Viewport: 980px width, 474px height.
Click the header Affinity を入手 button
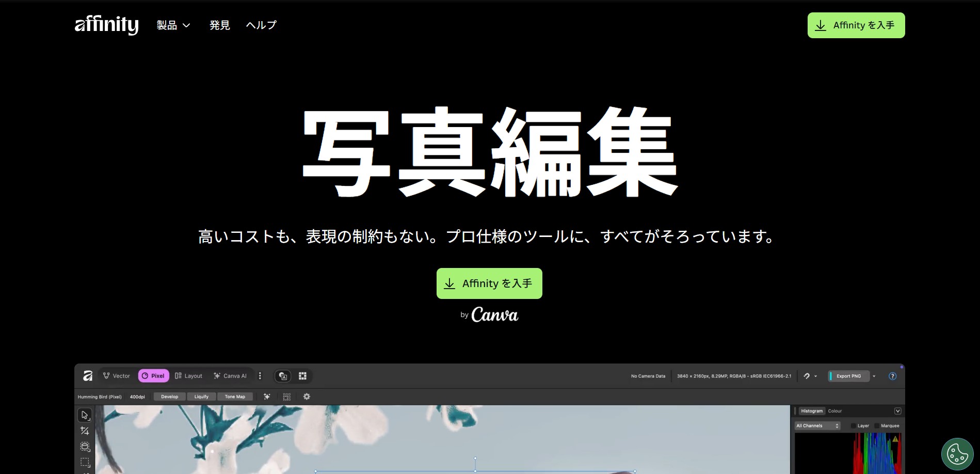coord(856,25)
